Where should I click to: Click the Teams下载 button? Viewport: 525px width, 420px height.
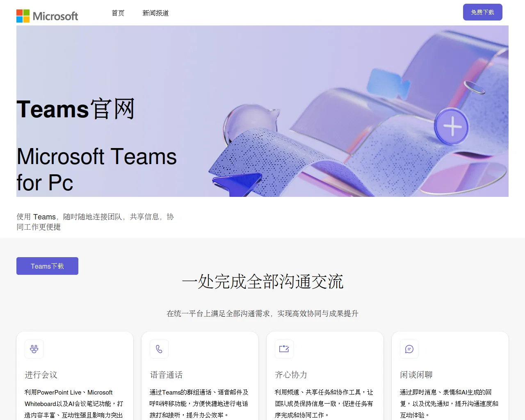coord(47,266)
